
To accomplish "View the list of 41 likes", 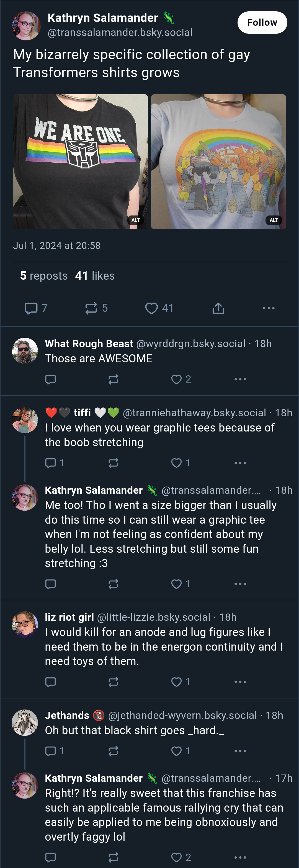I will click(x=95, y=276).
